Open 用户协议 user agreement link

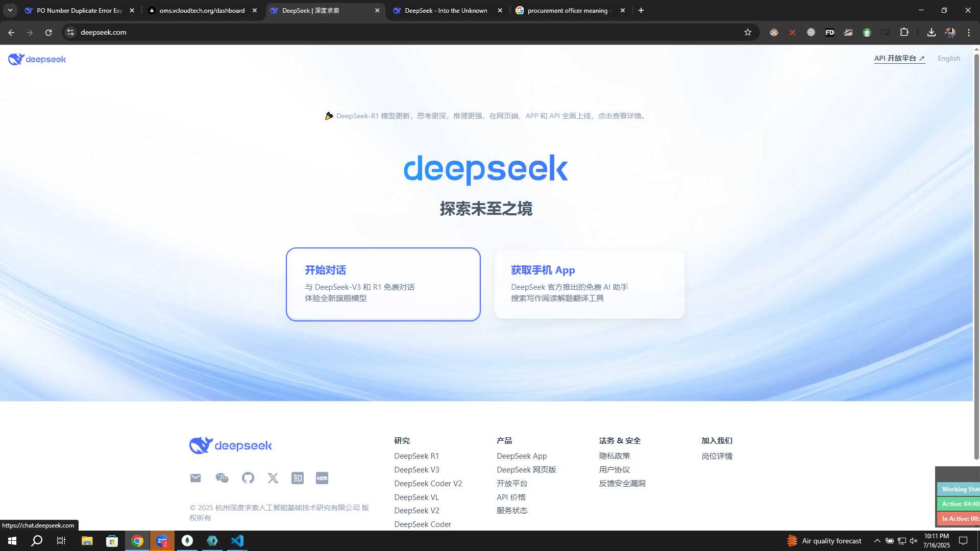[x=615, y=470]
